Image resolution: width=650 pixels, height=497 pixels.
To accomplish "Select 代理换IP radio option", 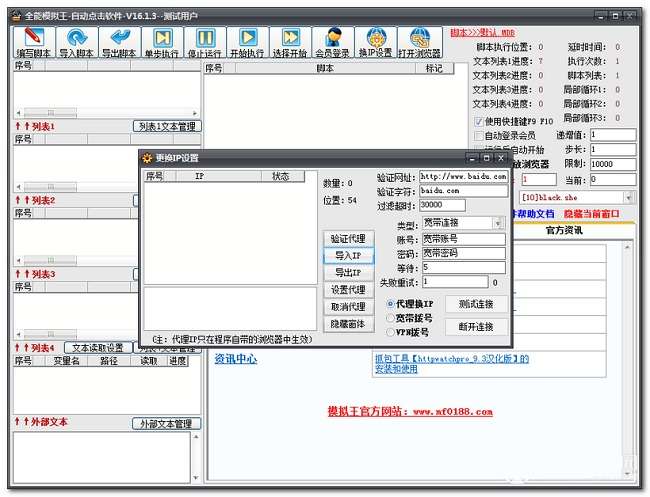I will coord(390,304).
